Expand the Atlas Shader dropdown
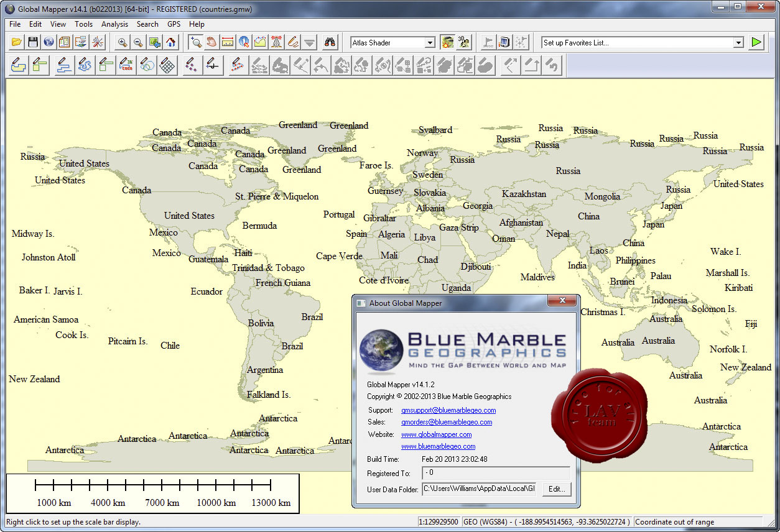Viewport: 780px width, 532px height. tap(429, 43)
